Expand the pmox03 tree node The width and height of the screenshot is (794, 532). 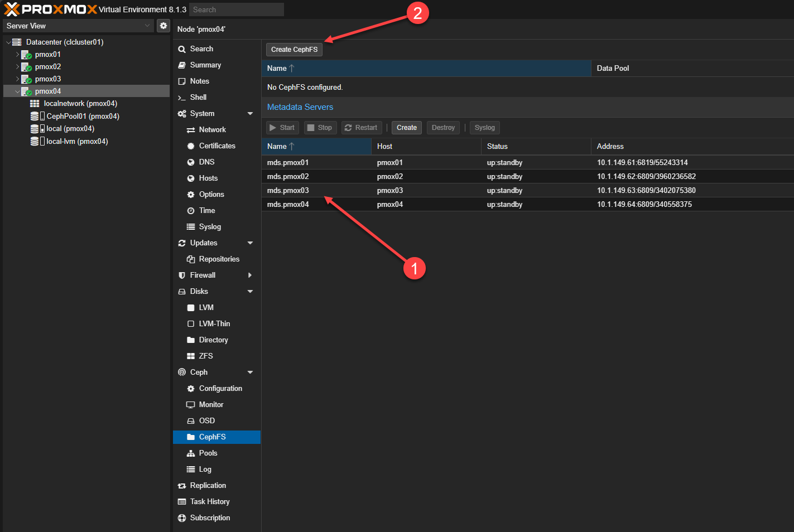(17, 79)
